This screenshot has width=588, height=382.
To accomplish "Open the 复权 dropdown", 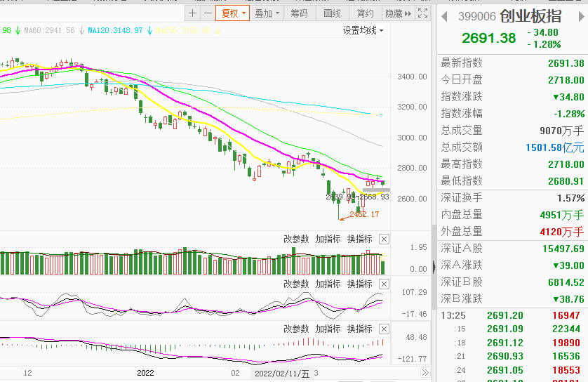I will (x=234, y=13).
